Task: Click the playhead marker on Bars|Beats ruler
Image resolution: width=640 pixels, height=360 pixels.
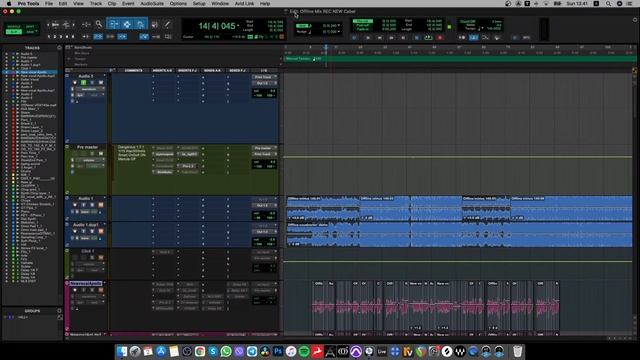Action: click(x=326, y=47)
